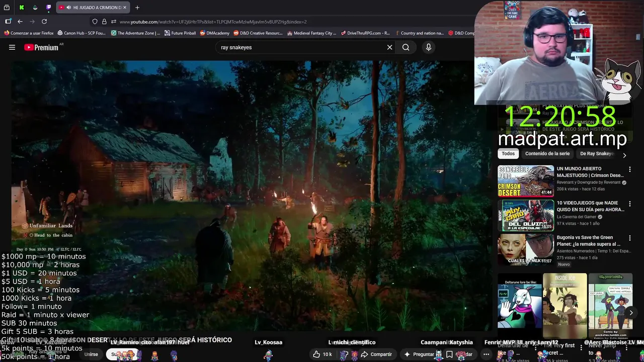The width and height of the screenshot is (644, 362).
Task: Start voice search with microphone
Action: coord(429,47)
